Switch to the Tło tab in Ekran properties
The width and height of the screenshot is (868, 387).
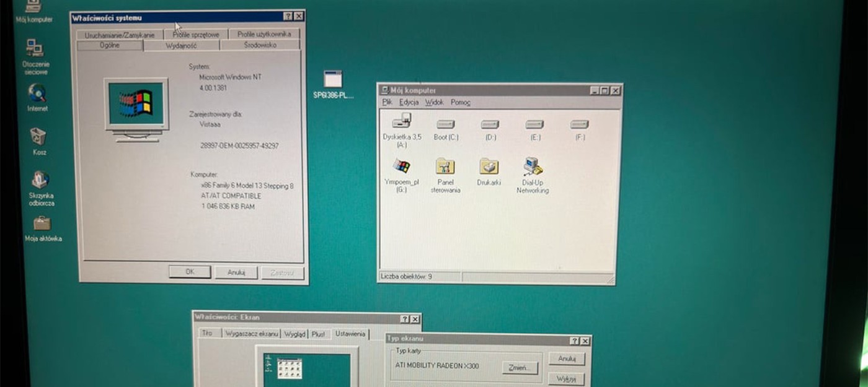(207, 333)
